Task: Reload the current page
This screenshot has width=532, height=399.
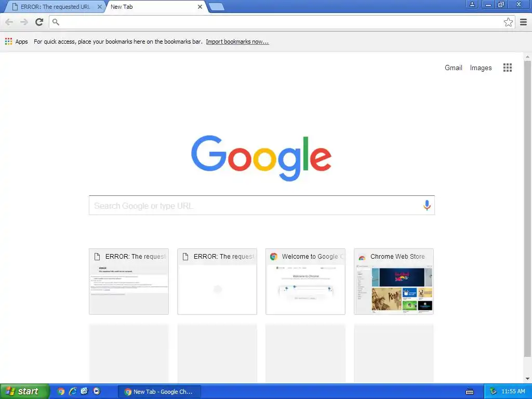Action: (x=39, y=22)
